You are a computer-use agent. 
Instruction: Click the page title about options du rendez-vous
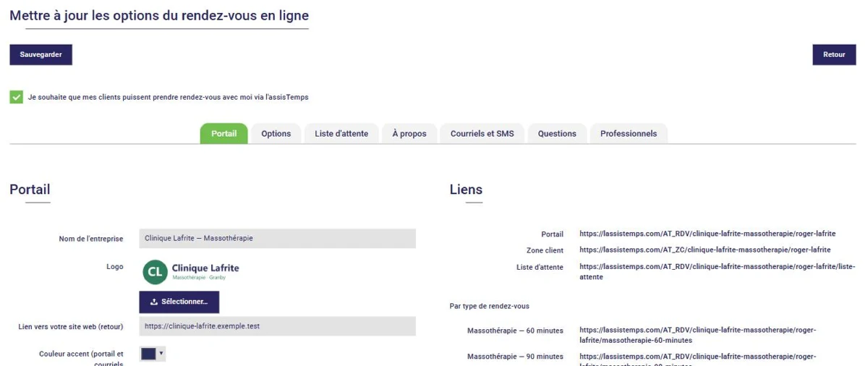(159, 15)
